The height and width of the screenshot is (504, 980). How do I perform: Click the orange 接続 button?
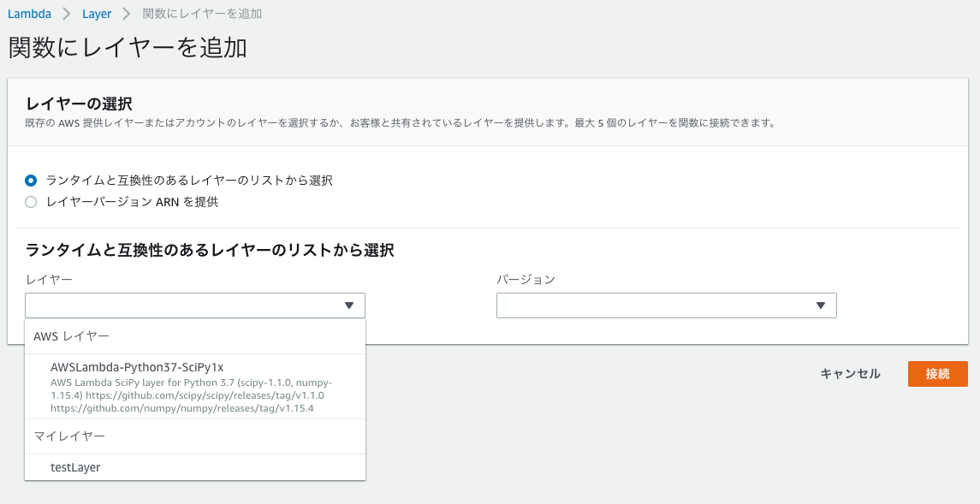tap(937, 373)
